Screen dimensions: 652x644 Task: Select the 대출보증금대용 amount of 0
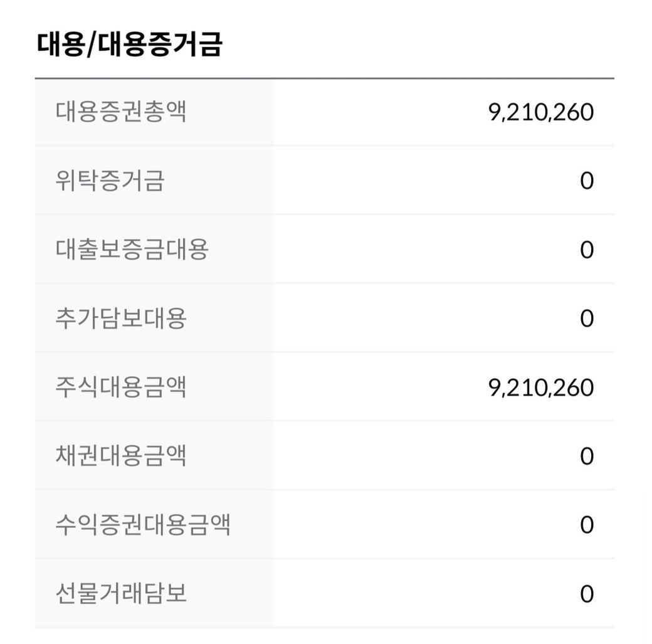tap(586, 250)
